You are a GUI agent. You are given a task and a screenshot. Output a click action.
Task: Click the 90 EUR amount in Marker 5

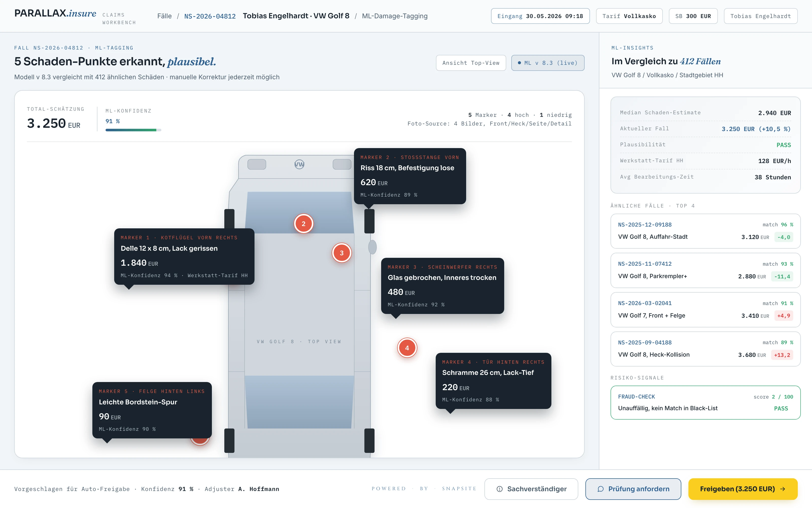(x=110, y=417)
